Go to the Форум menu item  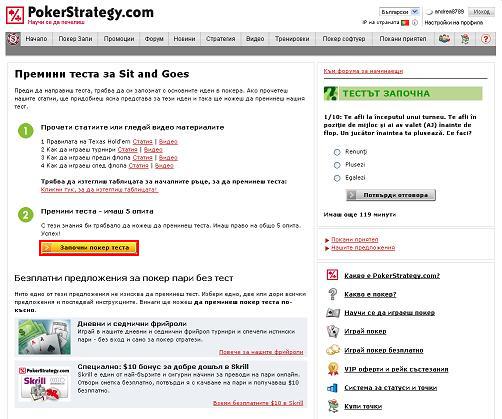pyautogui.click(x=154, y=39)
